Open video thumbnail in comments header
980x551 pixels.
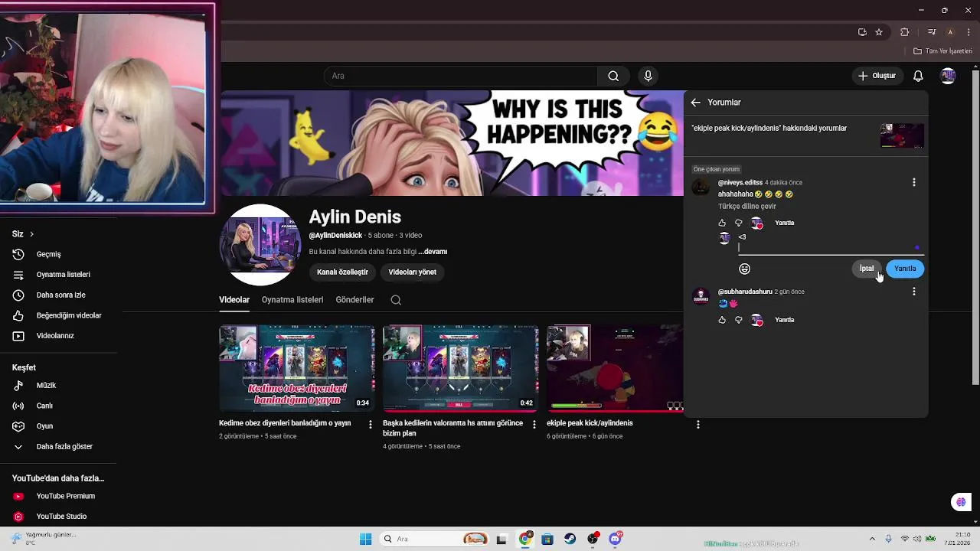tap(902, 135)
